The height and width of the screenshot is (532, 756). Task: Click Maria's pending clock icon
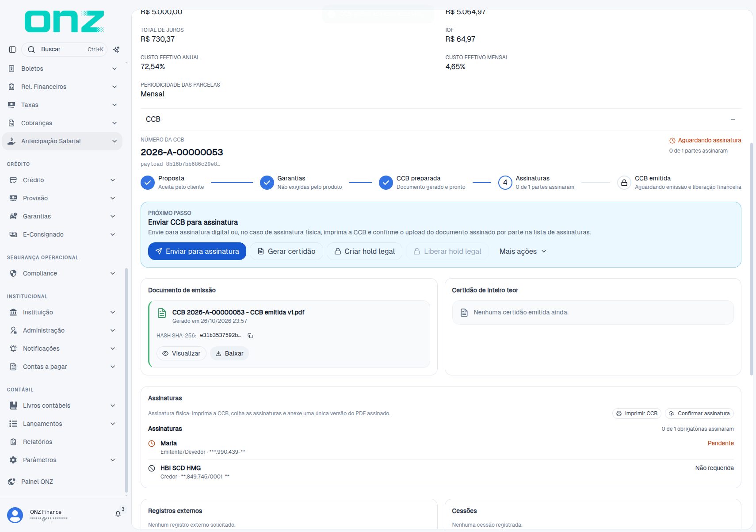tap(152, 444)
